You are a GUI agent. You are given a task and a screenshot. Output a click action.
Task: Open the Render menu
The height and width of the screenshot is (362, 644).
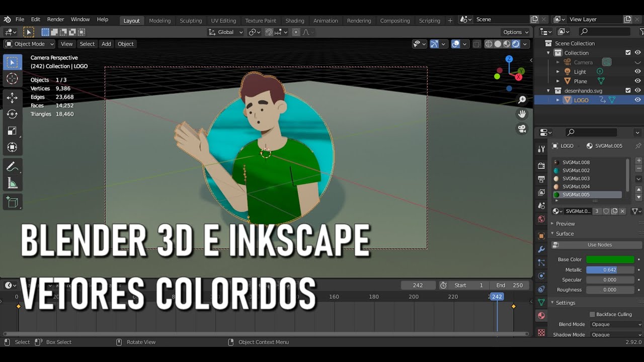coord(55,20)
